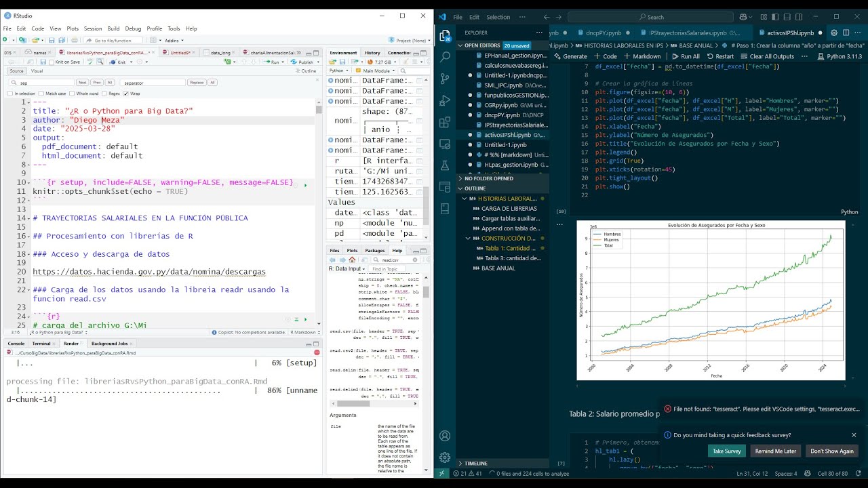This screenshot has width=868, height=488.
Task: Click Don't Show Again button
Action: coord(832,451)
